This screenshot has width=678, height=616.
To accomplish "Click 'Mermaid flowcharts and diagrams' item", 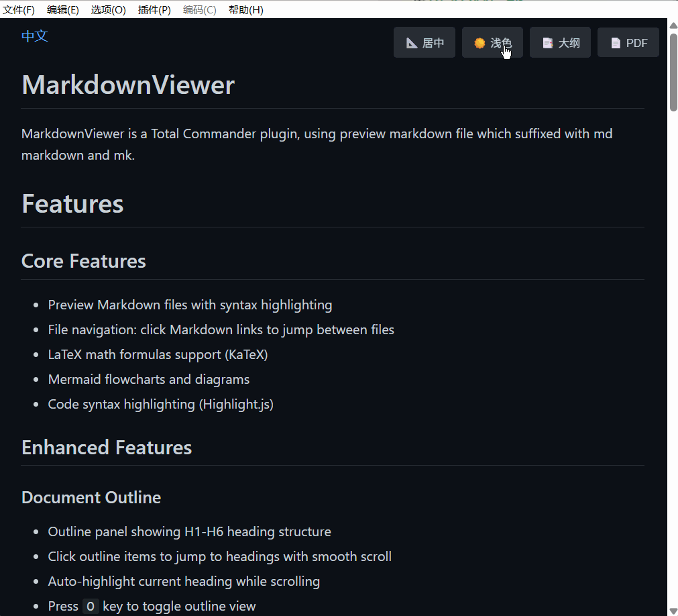I will (149, 379).
